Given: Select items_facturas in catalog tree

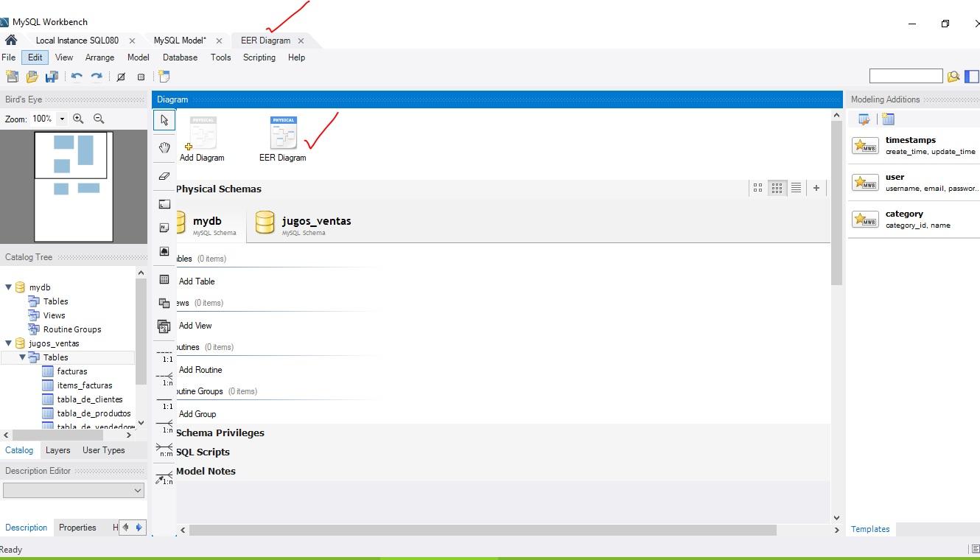Looking at the screenshot, I should (85, 385).
